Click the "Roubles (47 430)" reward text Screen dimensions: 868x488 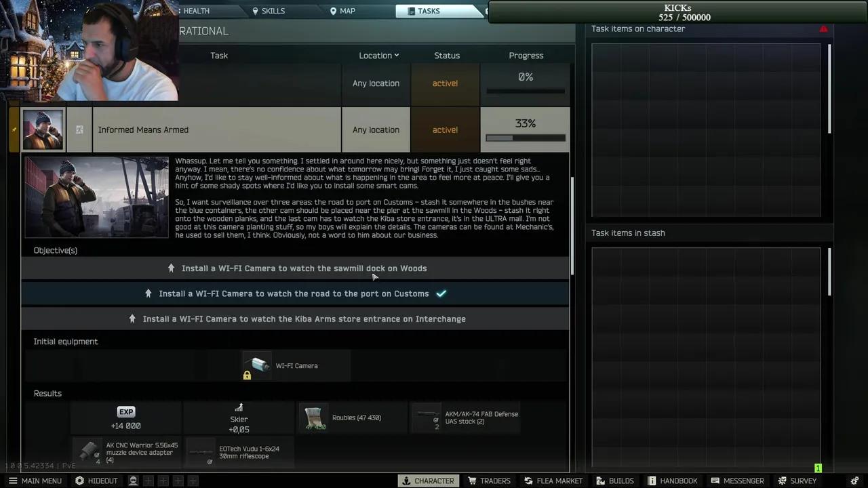click(357, 418)
